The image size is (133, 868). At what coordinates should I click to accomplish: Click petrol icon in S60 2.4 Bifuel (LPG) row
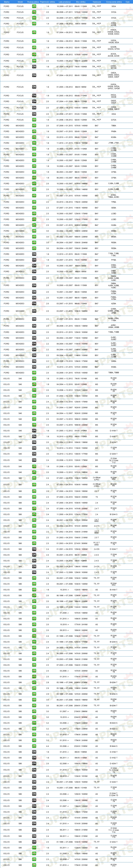tap(34, 478)
